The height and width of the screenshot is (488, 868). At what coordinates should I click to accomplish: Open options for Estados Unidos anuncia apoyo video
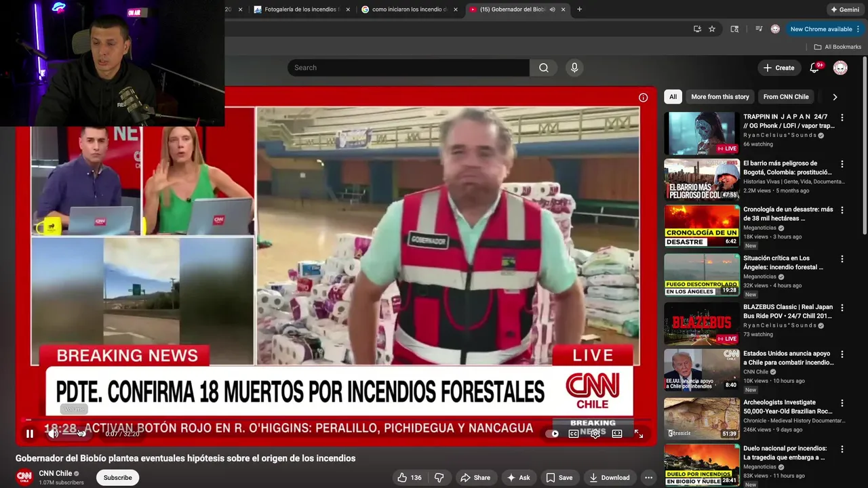coord(842,354)
